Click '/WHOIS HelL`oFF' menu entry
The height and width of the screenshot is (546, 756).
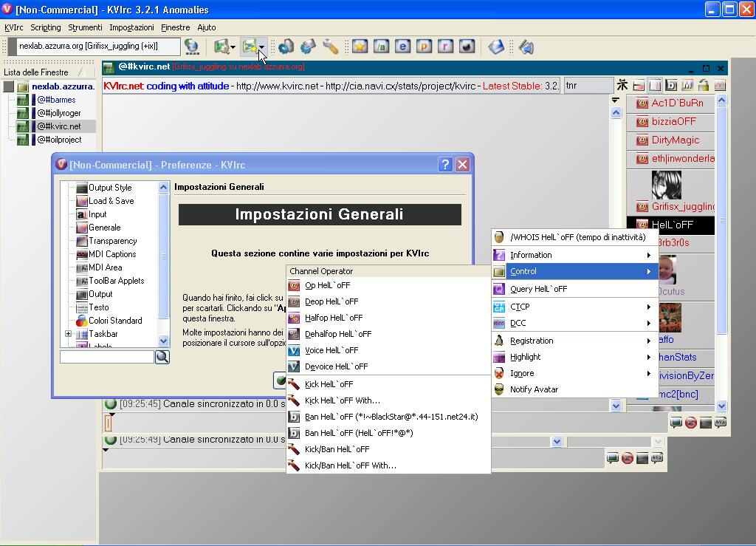tap(574, 237)
